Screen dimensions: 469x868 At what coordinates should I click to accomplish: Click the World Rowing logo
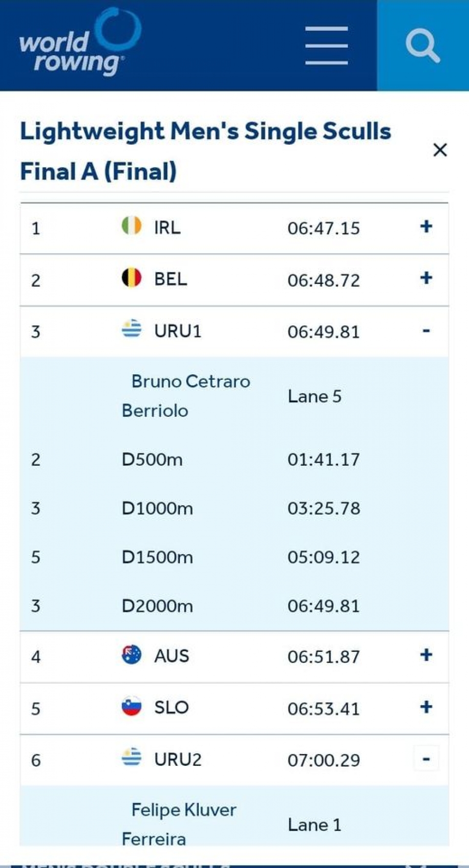(80, 42)
